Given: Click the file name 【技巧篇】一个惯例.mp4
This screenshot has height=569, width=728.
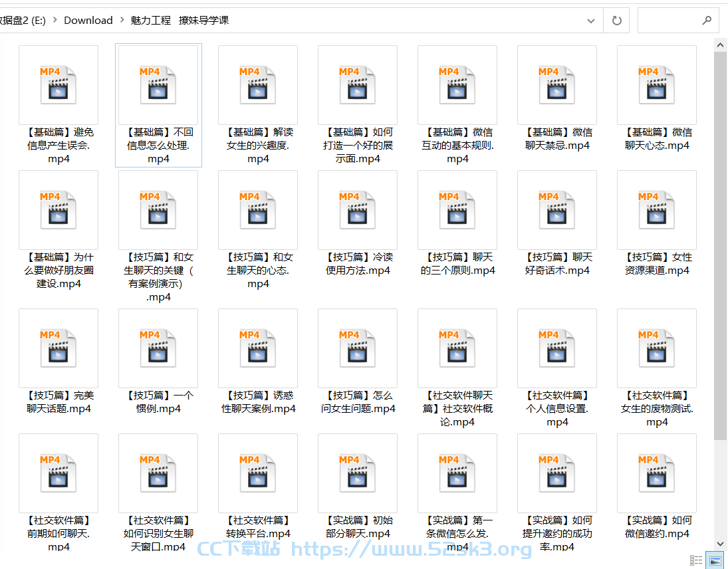Looking at the screenshot, I should tap(158, 402).
